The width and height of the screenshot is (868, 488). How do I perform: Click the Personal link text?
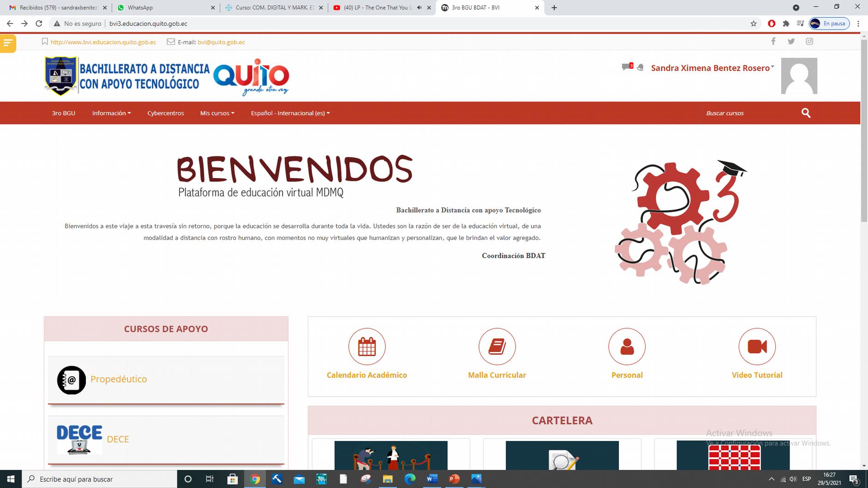click(627, 375)
